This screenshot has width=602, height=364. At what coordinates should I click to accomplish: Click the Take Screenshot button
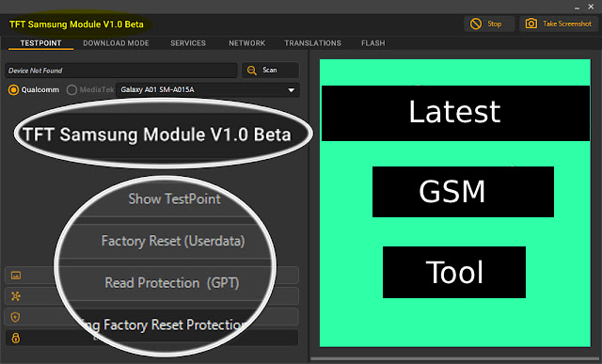pyautogui.click(x=559, y=24)
